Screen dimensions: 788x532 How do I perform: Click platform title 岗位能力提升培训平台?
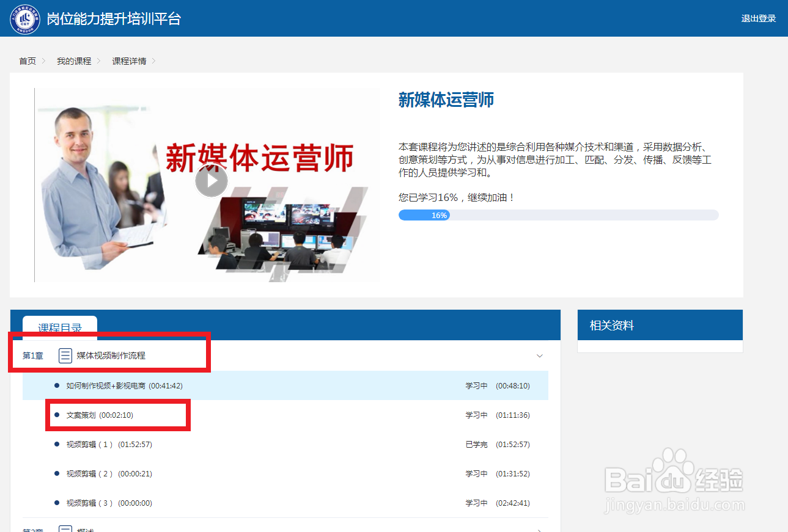click(x=114, y=18)
